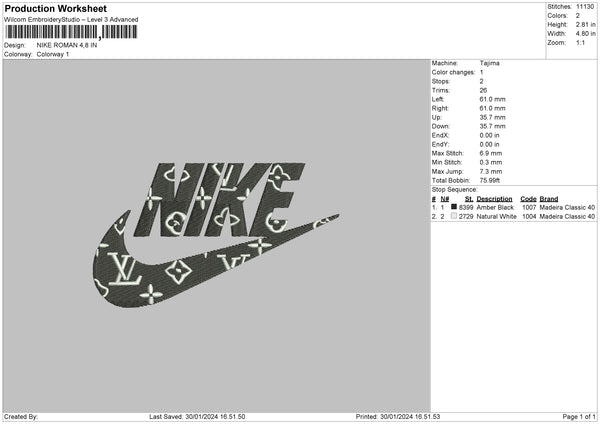The height and width of the screenshot is (424, 600).
Task: Click the Width value '4.80 in'
Action: coord(585,34)
